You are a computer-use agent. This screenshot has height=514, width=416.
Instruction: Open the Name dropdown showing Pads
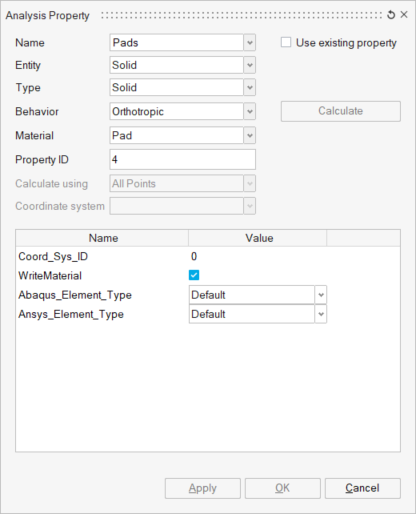click(x=249, y=43)
